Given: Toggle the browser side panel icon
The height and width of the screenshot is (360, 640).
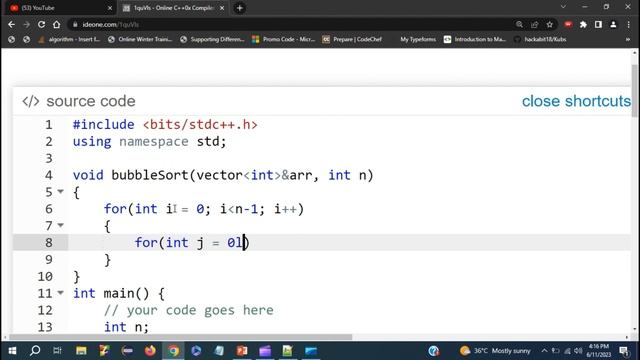Looking at the screenshot, I should point(598,24).
